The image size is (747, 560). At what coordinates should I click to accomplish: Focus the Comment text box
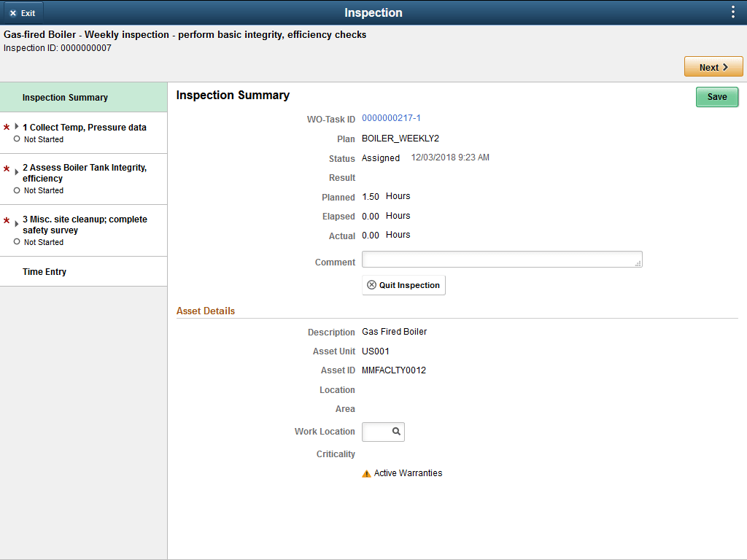[502, 260]
